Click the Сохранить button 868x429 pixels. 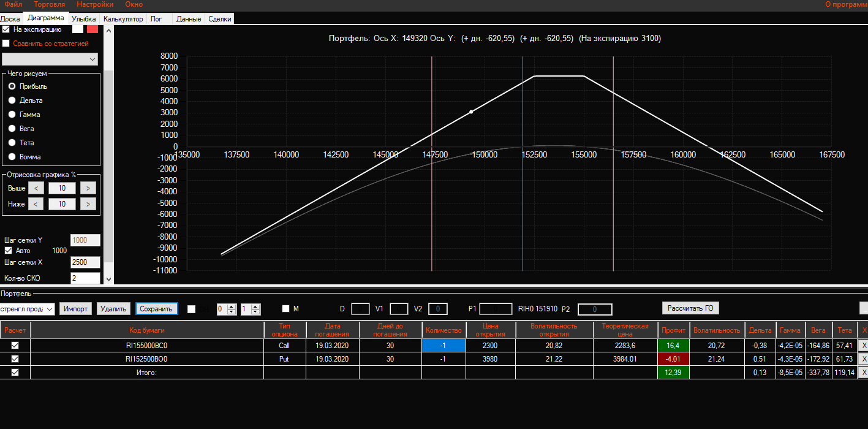(156, 308)
